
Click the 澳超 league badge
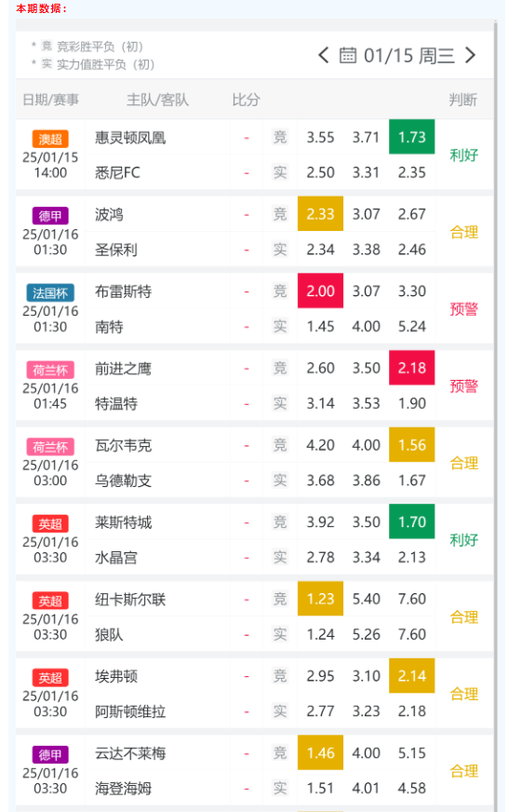pos(50,139)
